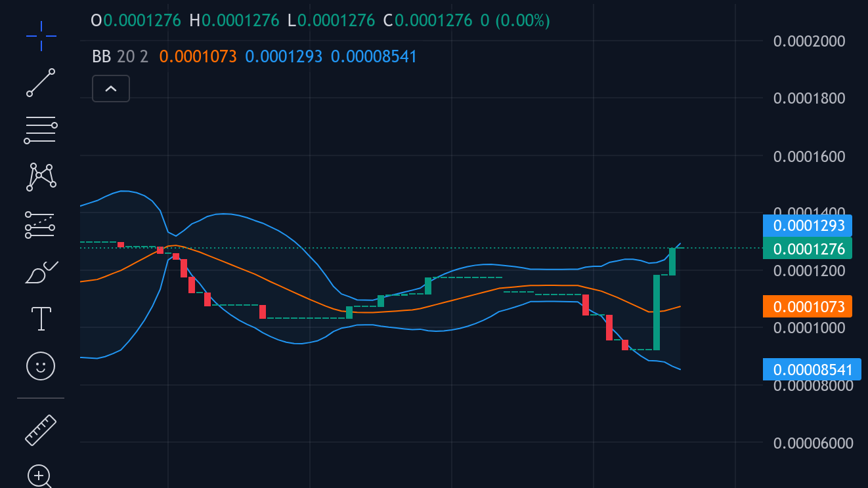Open the forecasting and measurement tools
This screenshot has width=868, height=488.
point(41,224)
